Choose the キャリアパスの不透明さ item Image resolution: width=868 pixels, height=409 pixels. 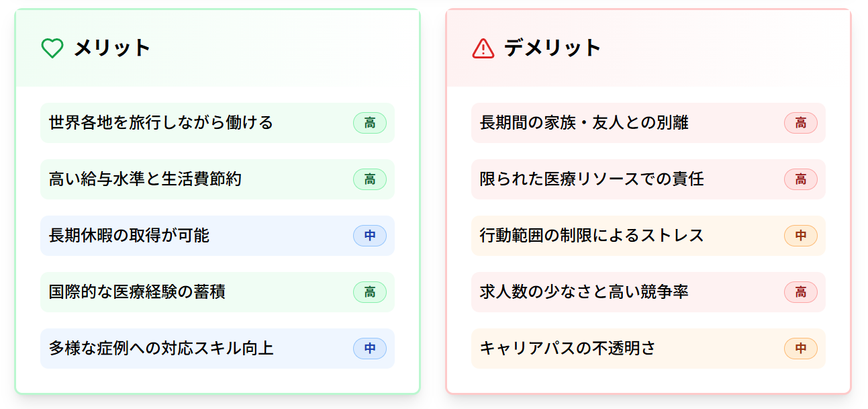click(648, 349)
